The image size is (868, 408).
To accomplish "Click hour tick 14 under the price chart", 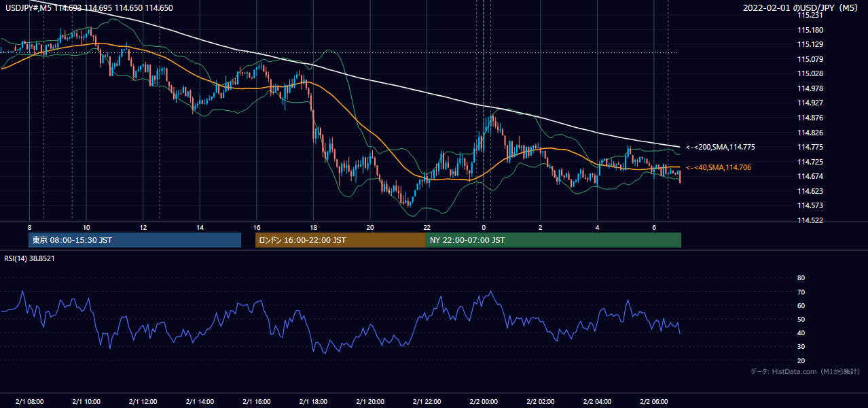I will click(200, 226).
